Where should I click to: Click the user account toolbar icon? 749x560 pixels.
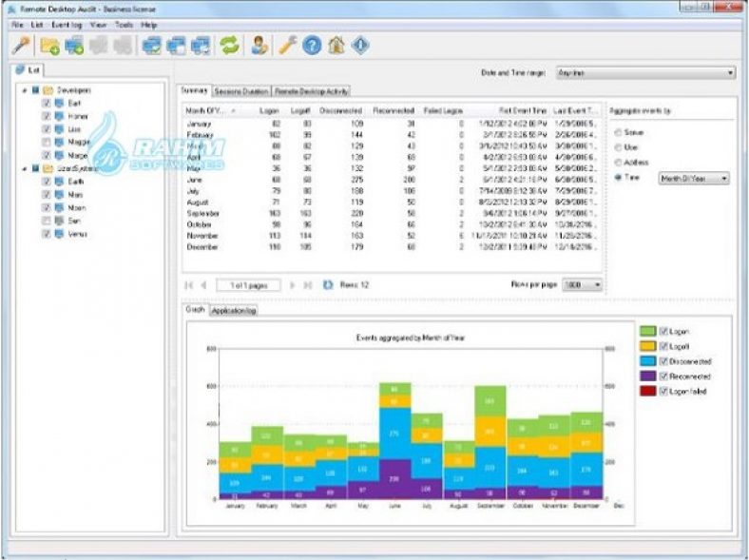coord(259,45)
